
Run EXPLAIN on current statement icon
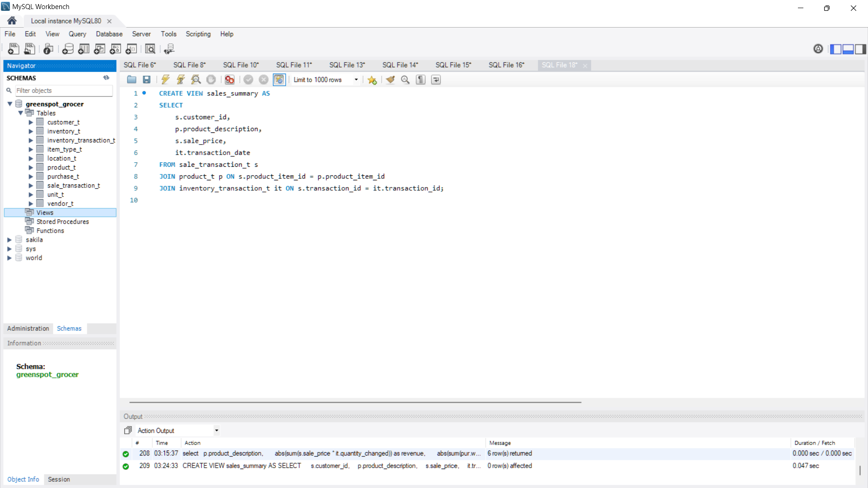pyautogui.click(x=196, y=80)
